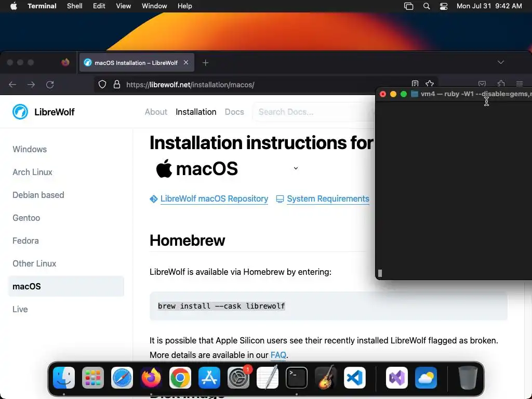Click the Homebrew heading
This screenshot has width=532, height=399.
(187, 240)
